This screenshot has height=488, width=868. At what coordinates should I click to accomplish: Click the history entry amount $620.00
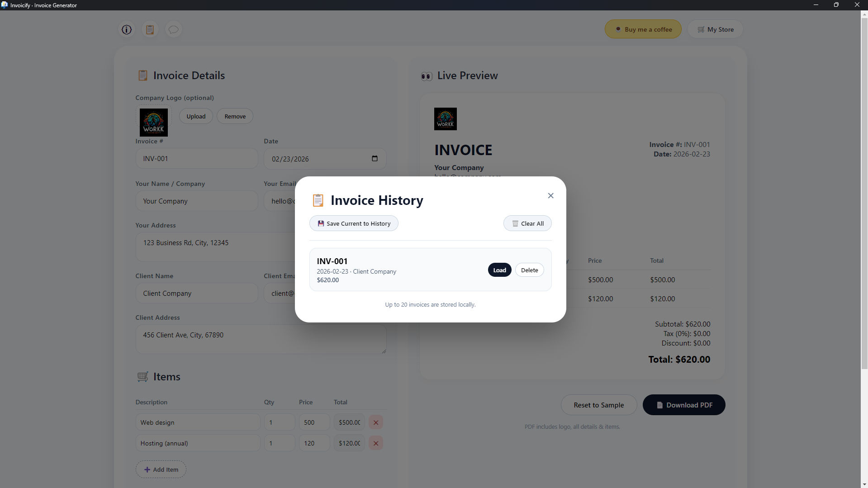(328, 280)
